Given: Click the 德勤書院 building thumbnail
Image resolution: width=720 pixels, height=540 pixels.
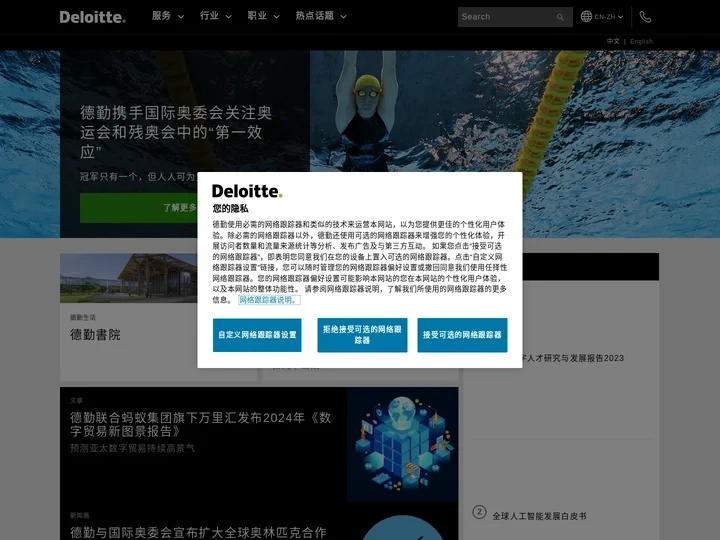Looking at the screenshot, I should 129,278.
